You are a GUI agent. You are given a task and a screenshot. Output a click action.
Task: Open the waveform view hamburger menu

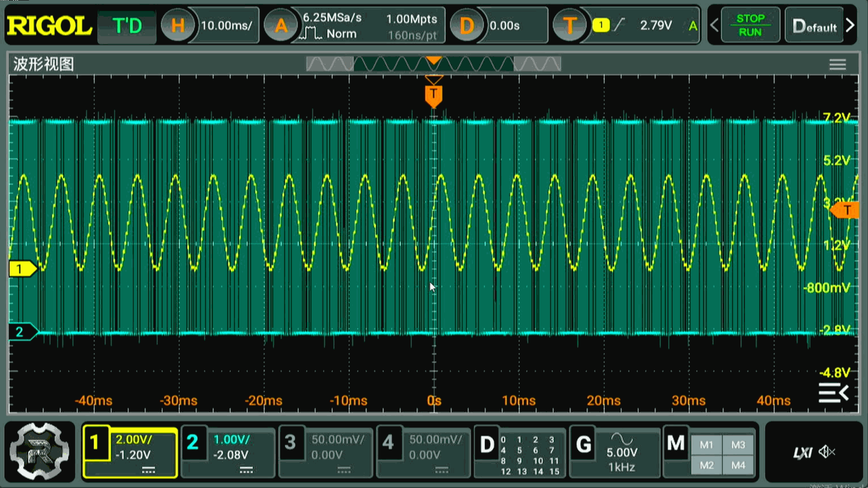point(837,64)
